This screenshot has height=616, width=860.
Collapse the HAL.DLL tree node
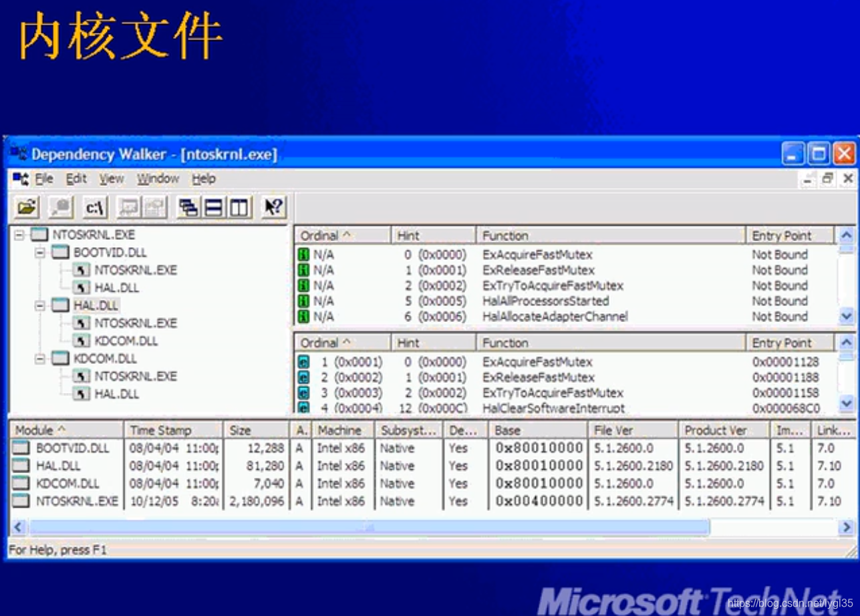coord(40,305)
